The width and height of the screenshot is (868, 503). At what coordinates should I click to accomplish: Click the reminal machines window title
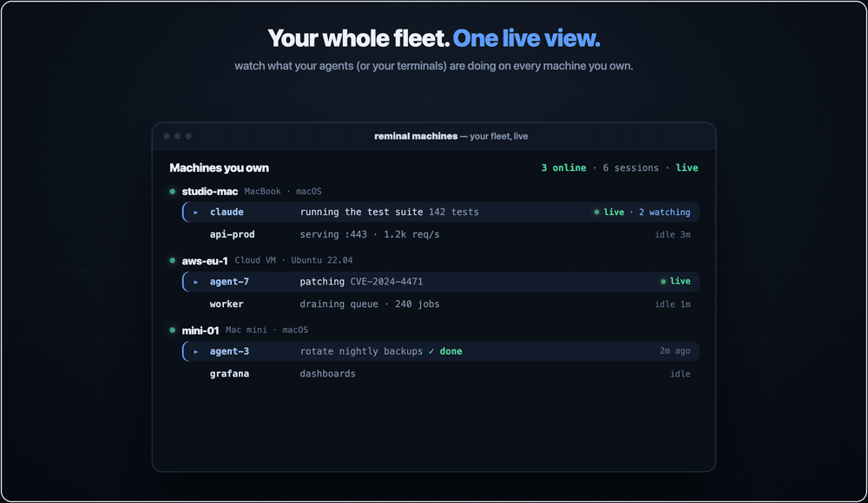pyautogui.click(x=416, y=136)
